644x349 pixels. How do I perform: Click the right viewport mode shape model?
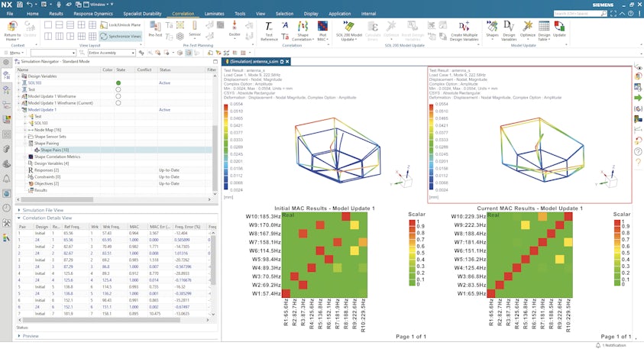tap(542, 150)
